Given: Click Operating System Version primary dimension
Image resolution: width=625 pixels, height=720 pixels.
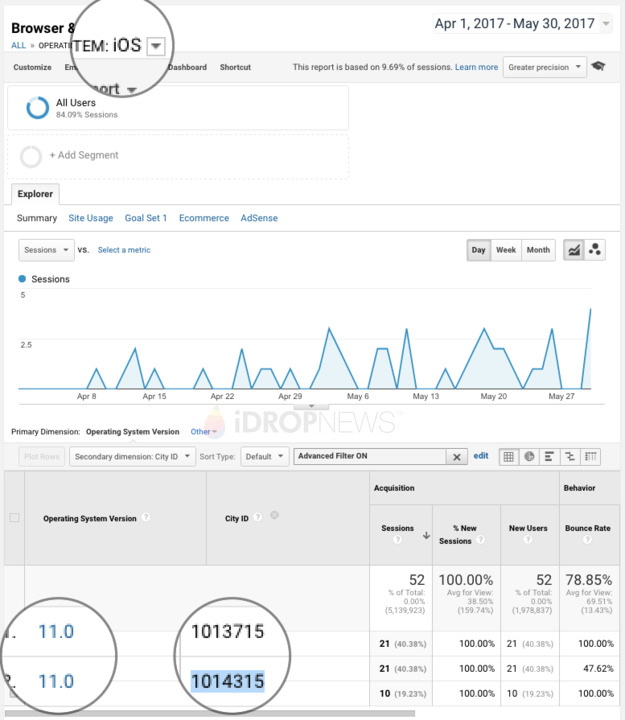Looking at the screenshot, I should pyautogui.click(x=133, y=432).
